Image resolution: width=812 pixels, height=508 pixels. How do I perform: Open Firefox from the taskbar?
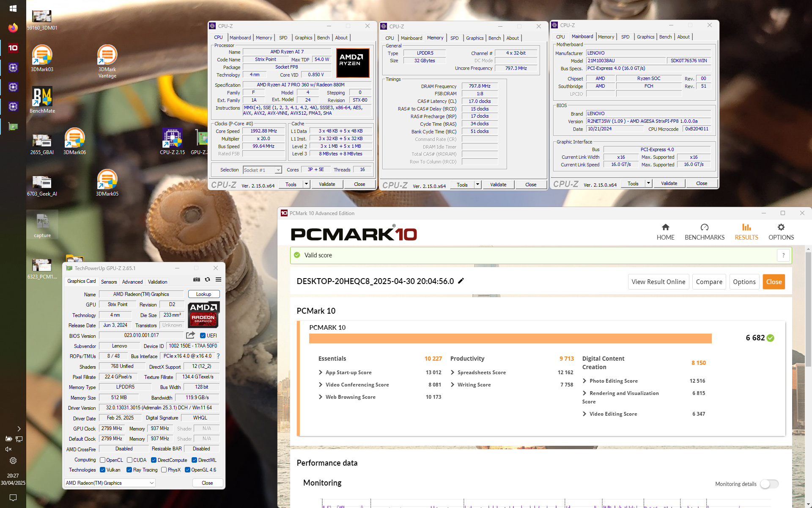coord(13,28)
